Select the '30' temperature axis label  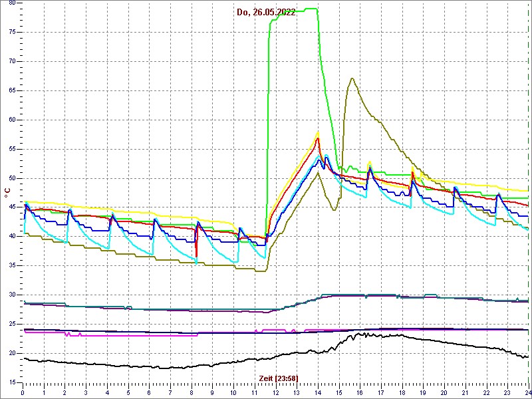11,295
